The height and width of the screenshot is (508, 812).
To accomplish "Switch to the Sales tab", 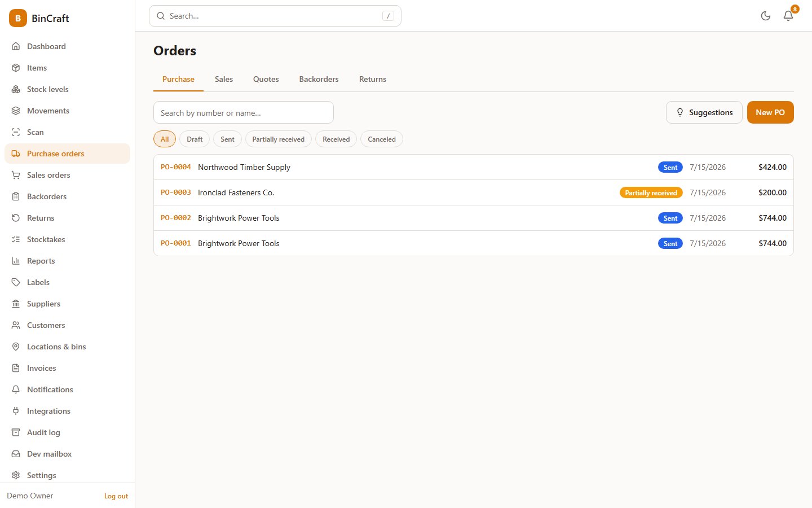I will (224, 79).
